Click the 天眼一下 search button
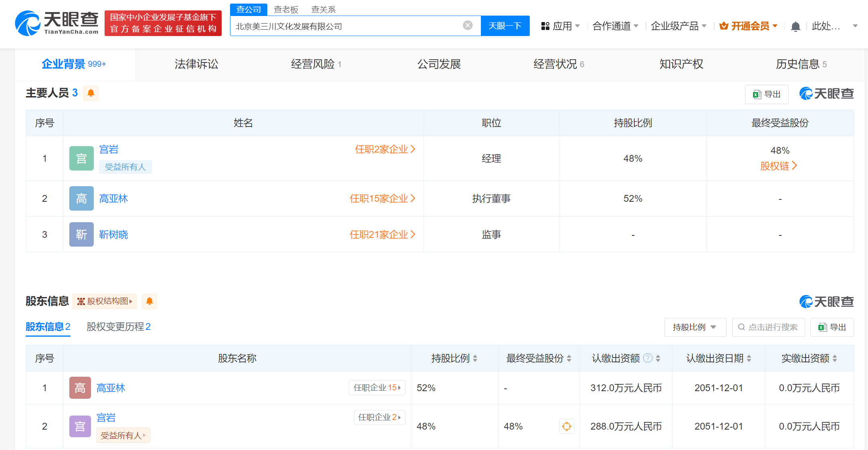The image size is (868, 450). tap(505, 26)
